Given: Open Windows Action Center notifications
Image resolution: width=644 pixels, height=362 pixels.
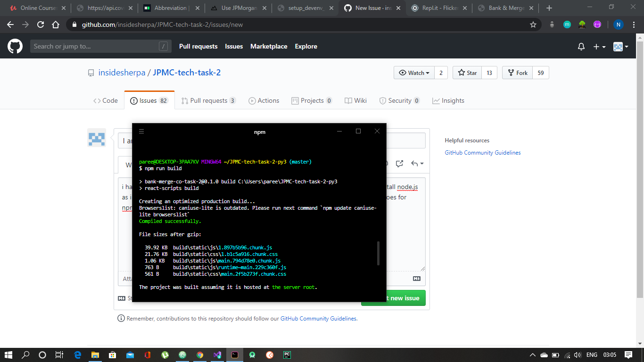Looking at the screenshot, I should 628,354.
